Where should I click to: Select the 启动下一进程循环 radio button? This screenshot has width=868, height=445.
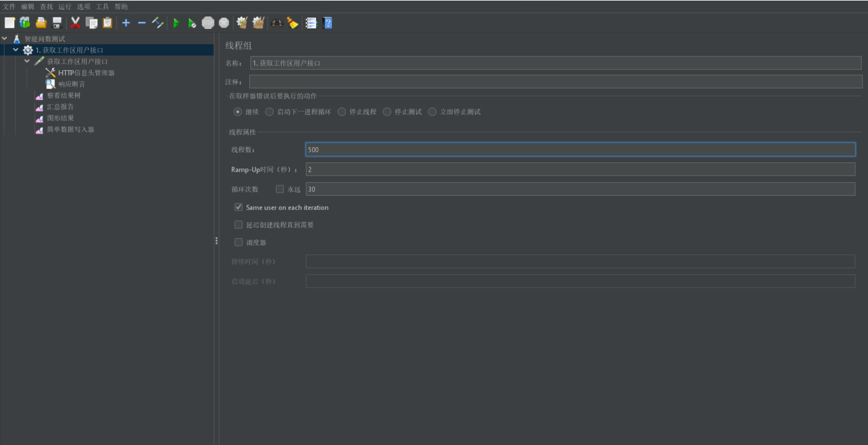point(269,112)
